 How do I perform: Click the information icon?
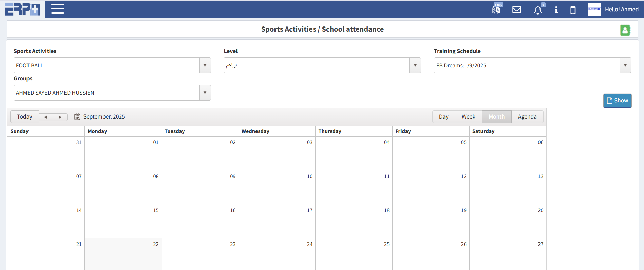[x=556, y=10]
